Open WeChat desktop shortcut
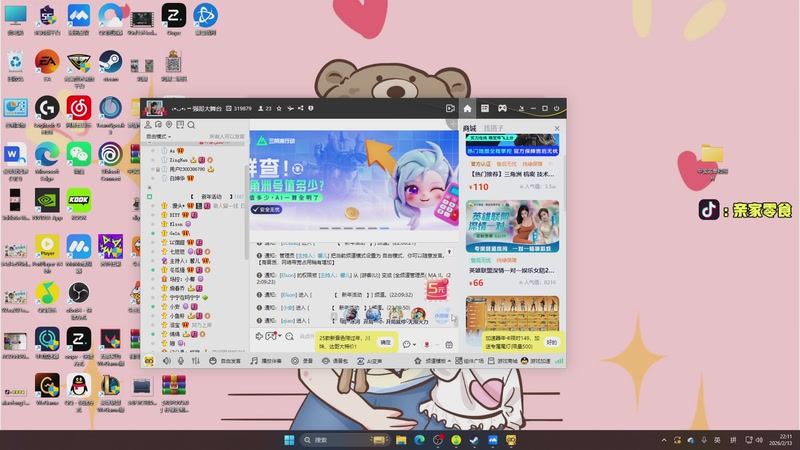 tap(79, 158)
